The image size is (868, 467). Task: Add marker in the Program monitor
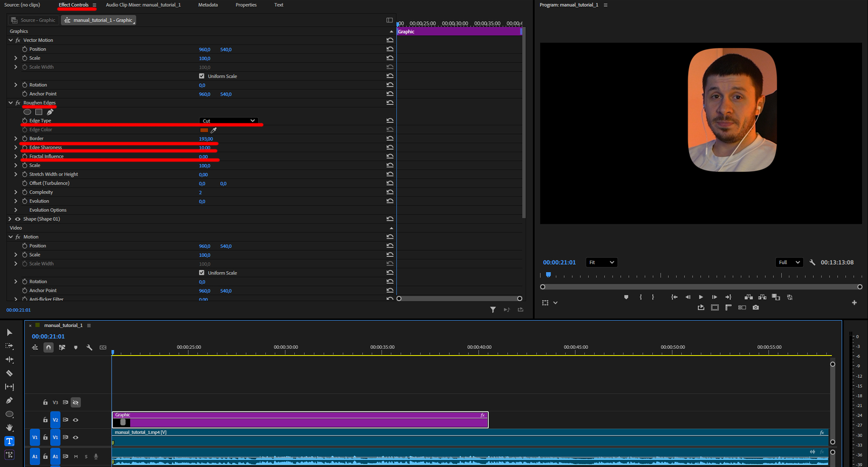pos(626,297)
